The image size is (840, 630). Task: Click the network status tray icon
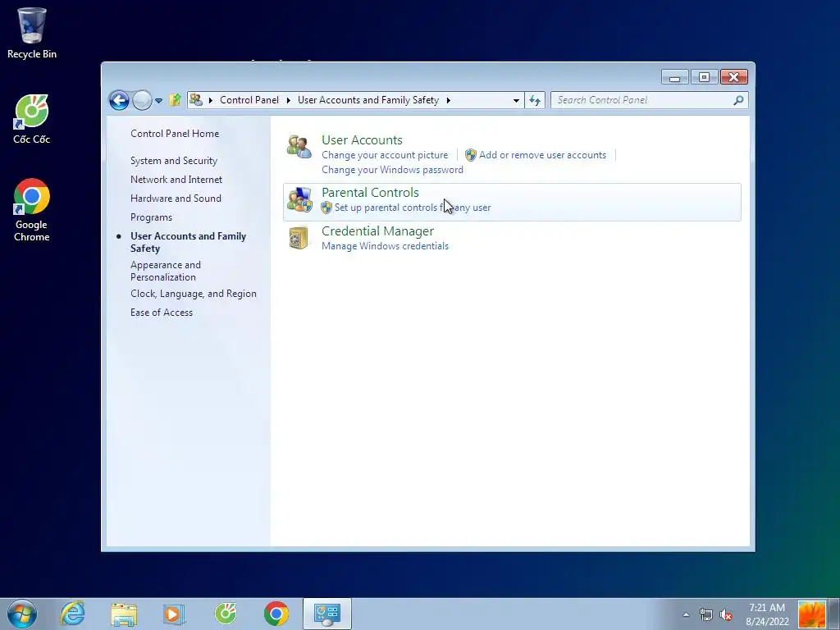point(706,615)
